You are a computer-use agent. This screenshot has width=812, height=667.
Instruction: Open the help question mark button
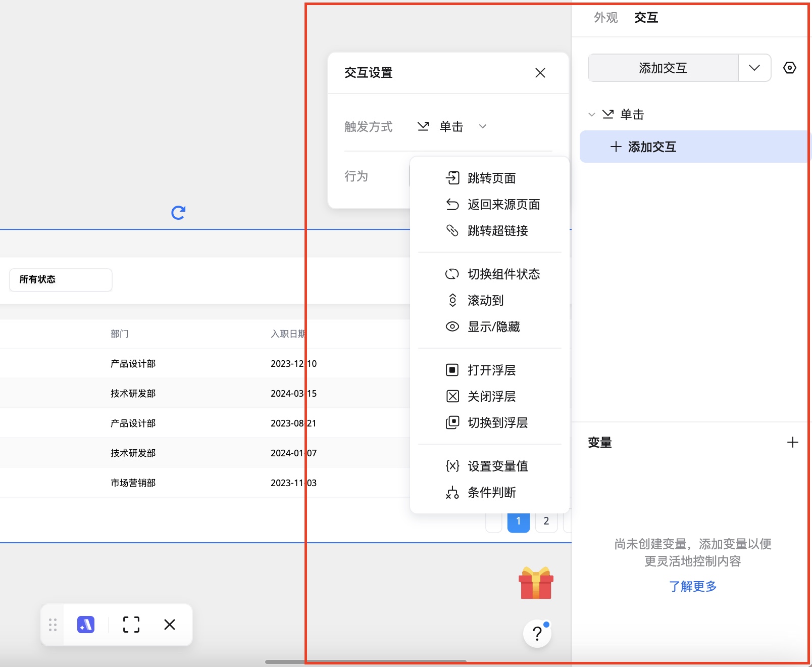537,633
